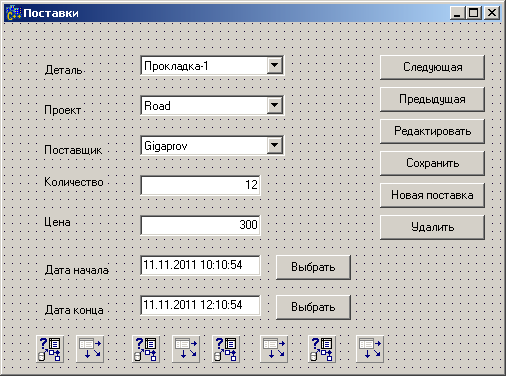Save with the Сохранить button

432,163
